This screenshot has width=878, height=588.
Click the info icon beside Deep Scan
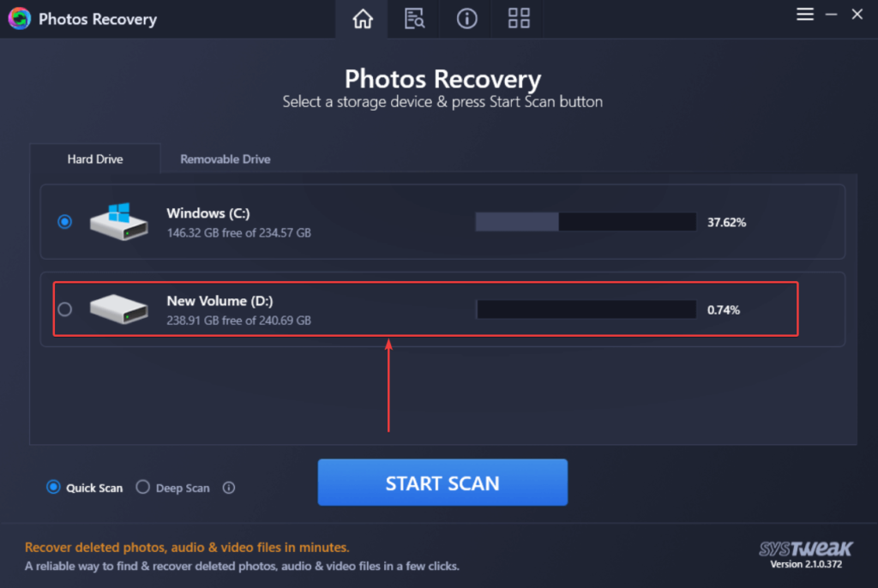228,488
